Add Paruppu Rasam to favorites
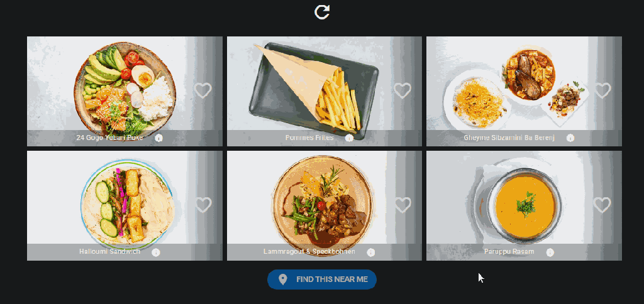Image resolution: width=644 pixels, height=304 pixels. pyautogui.click(x=602, y=205)
